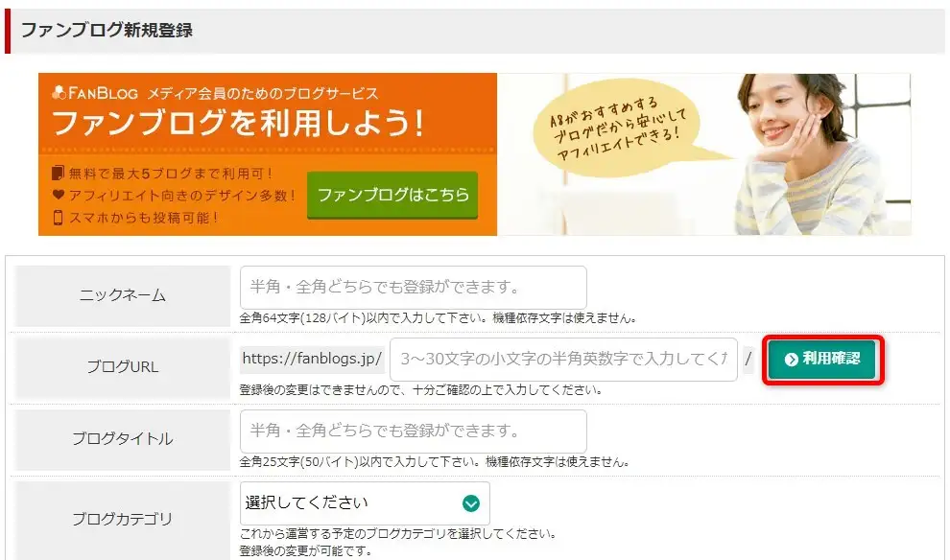Click the ブログURL row label
The image size is (950, 560).
[123, 366]
